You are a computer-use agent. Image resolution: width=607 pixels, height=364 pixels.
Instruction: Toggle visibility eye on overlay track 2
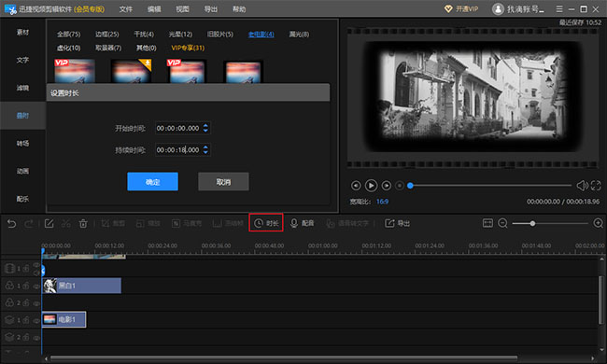point(36,338)
